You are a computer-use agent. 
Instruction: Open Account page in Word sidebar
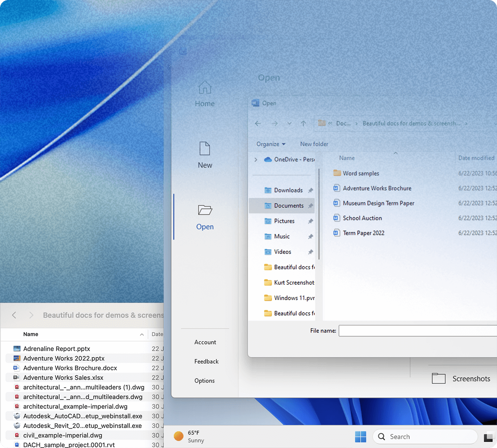[x=205, y=342]
